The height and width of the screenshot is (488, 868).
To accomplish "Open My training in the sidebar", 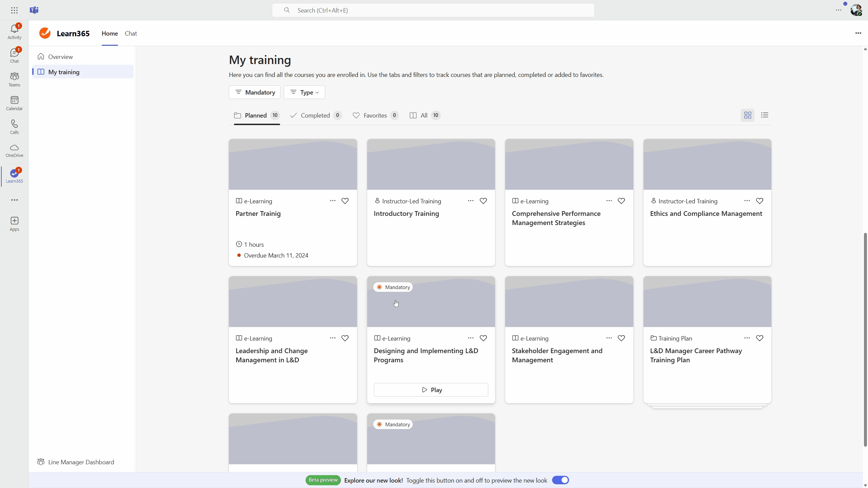I will click(83, 72).
